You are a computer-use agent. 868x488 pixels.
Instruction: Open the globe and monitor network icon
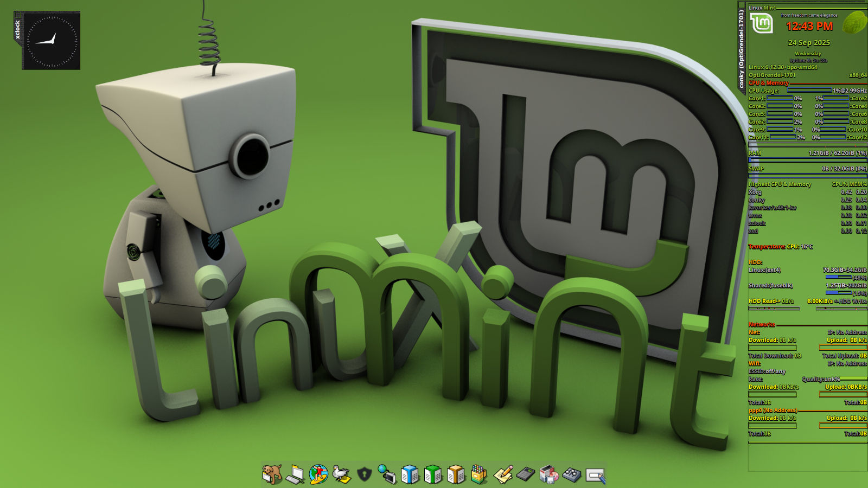pyautogui.click(x=387, y=474)
